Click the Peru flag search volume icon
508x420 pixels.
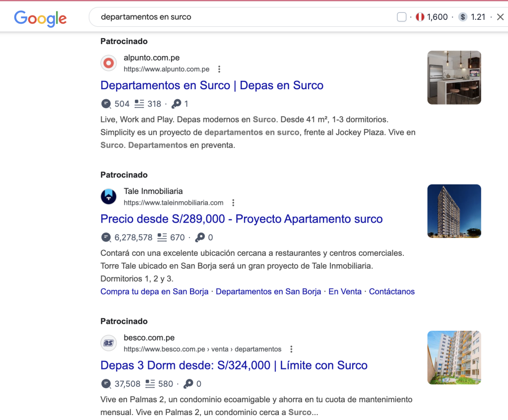[x=420, y=17]
